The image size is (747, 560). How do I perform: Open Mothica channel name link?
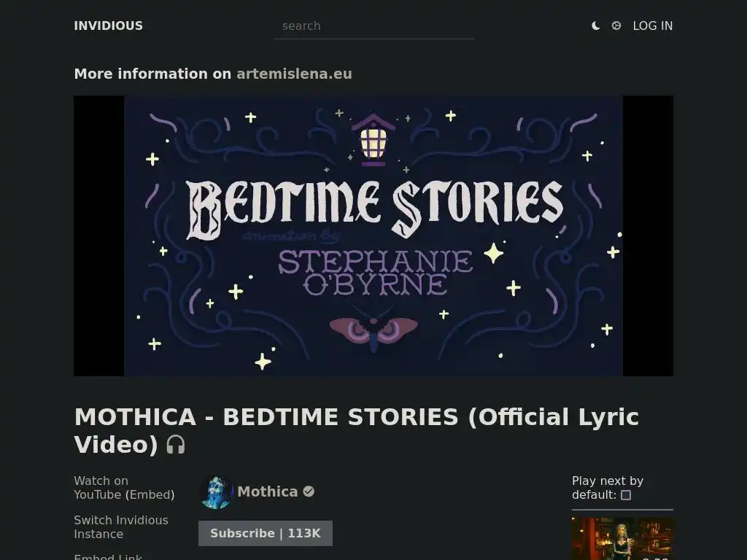[267, 491]
